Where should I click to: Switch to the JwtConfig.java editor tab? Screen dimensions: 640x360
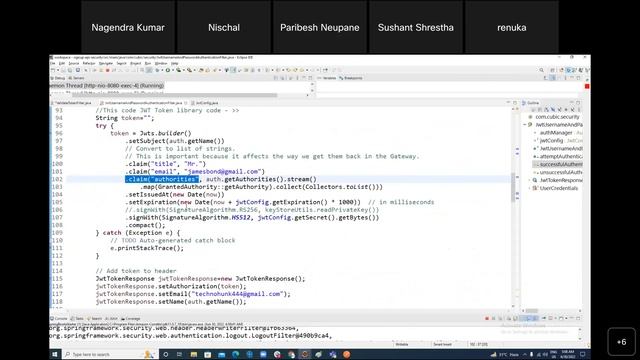[x=207, y=103]
